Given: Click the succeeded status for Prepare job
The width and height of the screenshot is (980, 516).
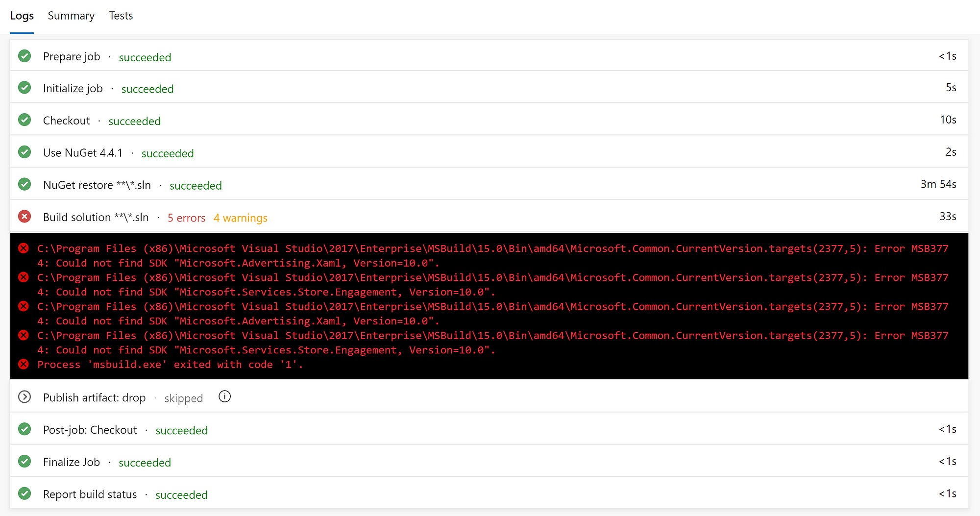Looking at the screenshot, I should tap(145, 57).
